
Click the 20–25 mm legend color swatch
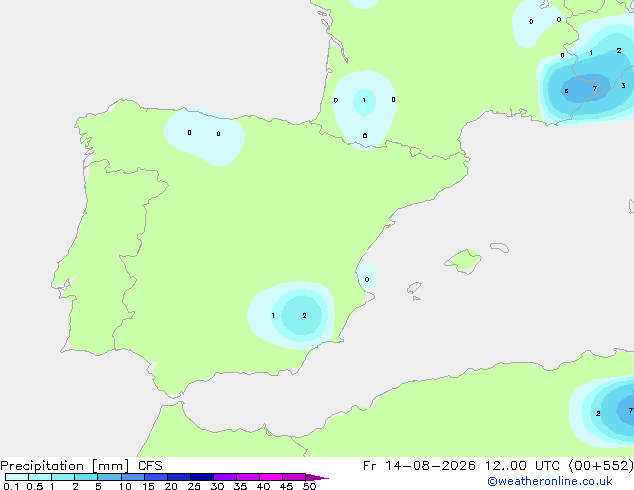pyautogui.click(x=179, y=477)
